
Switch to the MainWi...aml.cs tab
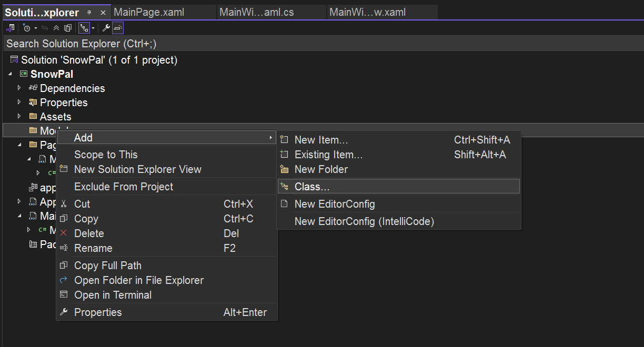point(271,12)
